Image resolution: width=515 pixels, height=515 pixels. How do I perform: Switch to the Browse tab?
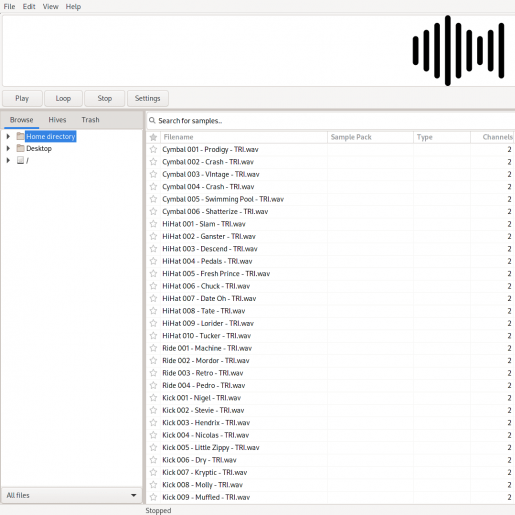tap(21, 120)
